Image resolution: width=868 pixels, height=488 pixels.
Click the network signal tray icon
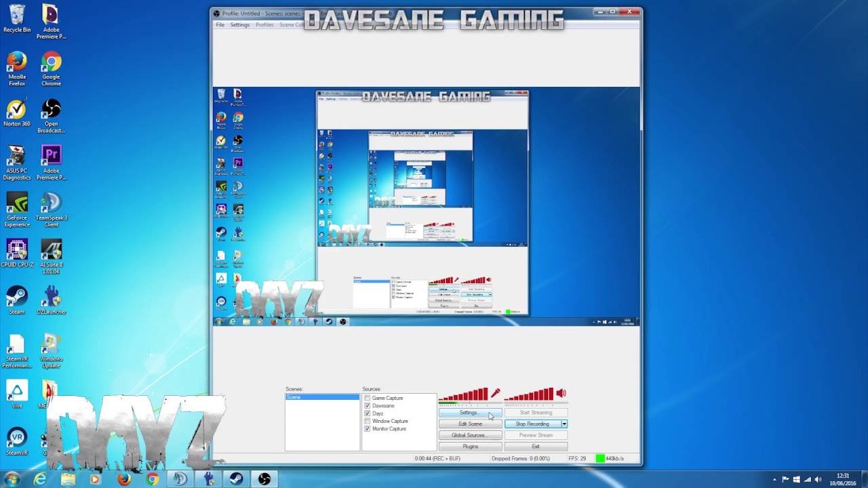point(808,479)
